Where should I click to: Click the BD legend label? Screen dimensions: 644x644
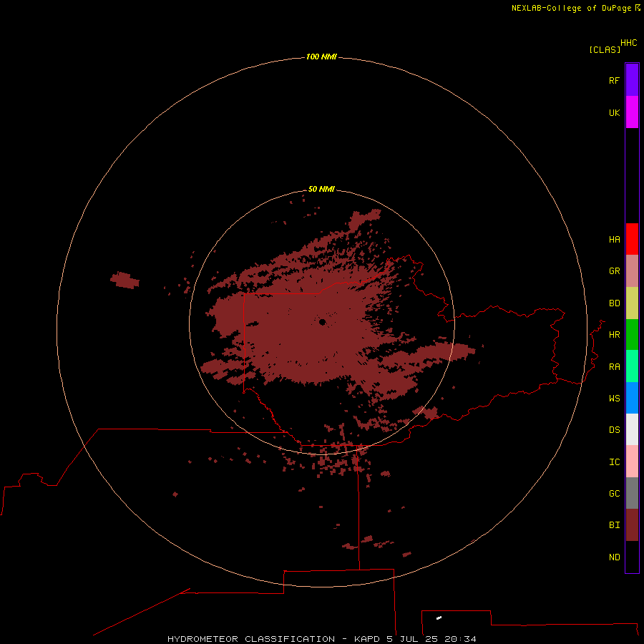coord(614,303)
